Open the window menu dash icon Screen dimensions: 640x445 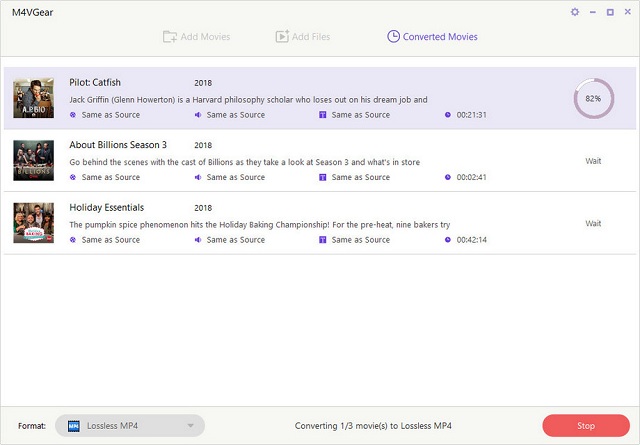click(592, 12)
